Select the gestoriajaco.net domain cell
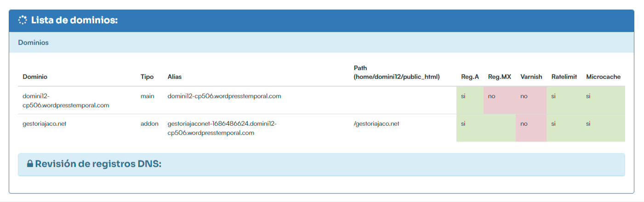The width and height of the screenshot is (644, 202). click(45, 124)
